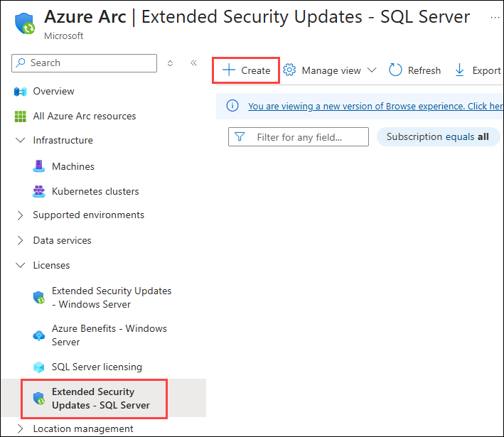
Task: Collapse the Infrastructure section
Action: click(x=20, y=141)
